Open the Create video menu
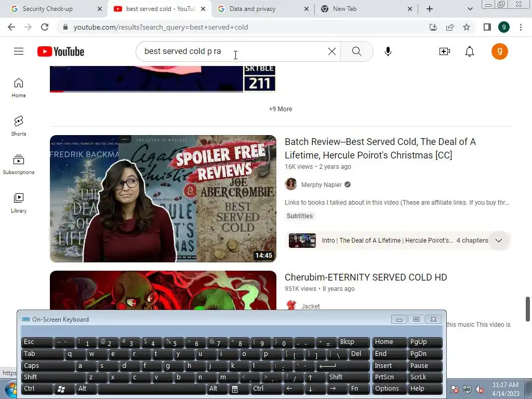The height and width of the screenshot is (399, 532). (x=445, y=51)
